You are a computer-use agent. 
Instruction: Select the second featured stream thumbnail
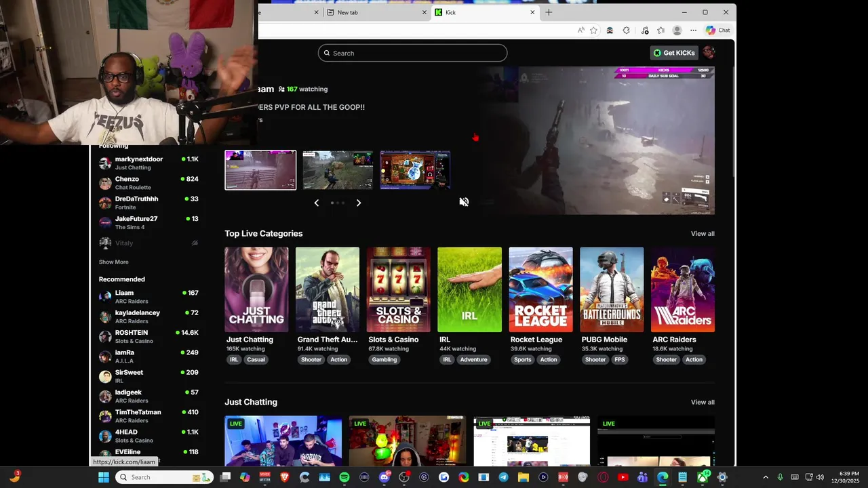coord(338,170)
